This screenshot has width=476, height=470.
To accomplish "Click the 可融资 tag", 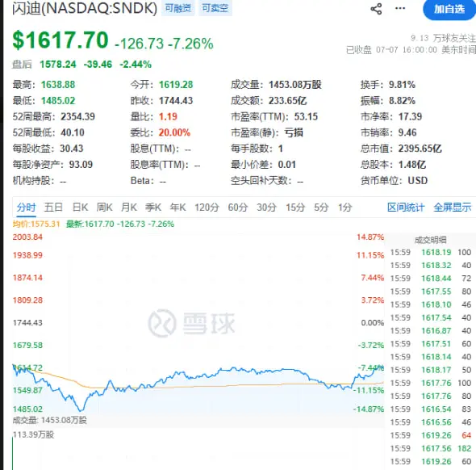I will coord(177,8).
